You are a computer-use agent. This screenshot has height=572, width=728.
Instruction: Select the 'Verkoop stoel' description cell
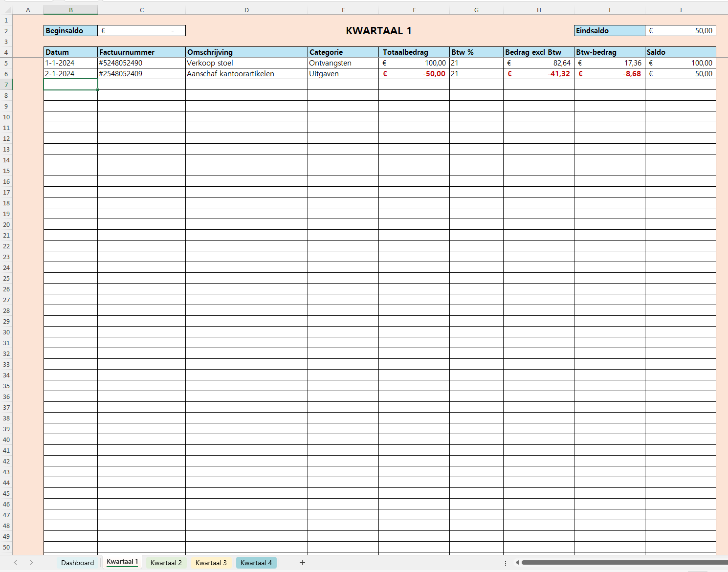tap(246, 63)
